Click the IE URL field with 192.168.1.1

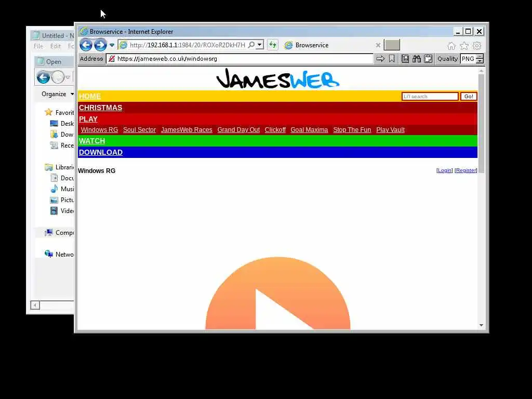tap(187, 45)
